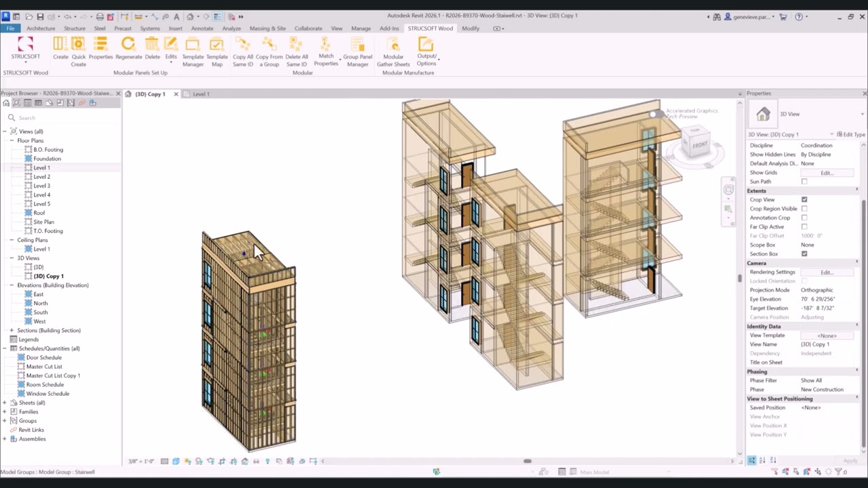The height and width of the screenshot is (488, 868).
Task: Click the View Template <None> button
Action: (826, 335)
